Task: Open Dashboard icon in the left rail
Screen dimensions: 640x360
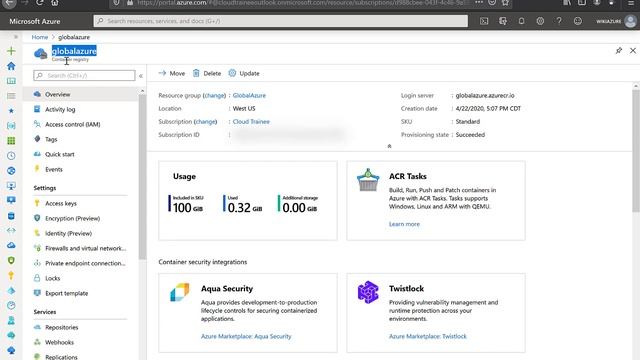Action: [11, 81]
